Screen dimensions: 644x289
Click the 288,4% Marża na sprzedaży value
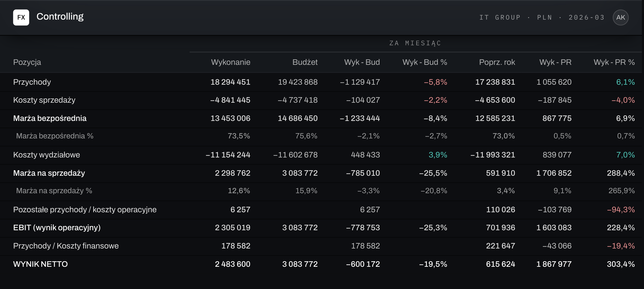pyautogui.click(x=621, y=173)
